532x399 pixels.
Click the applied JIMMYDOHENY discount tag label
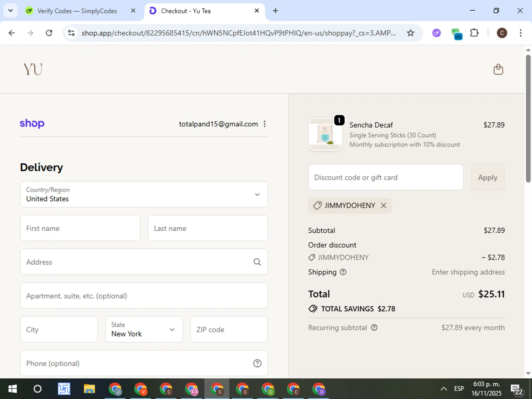point(350,205)
